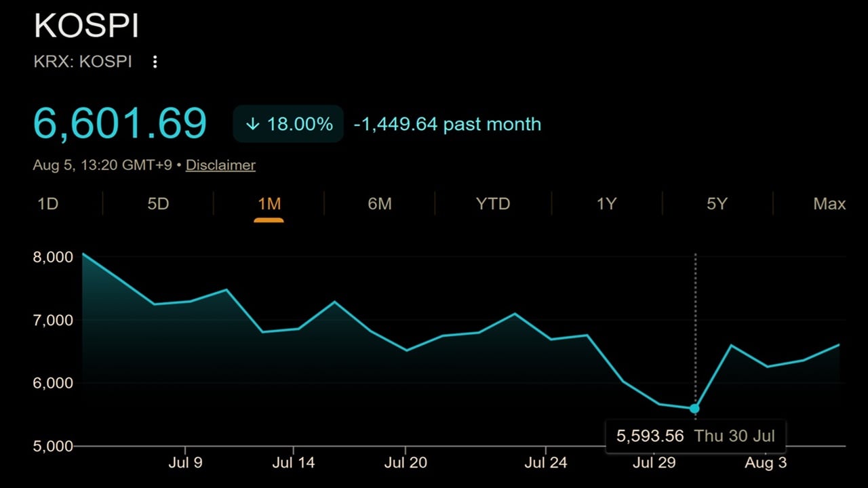Select the active 1M tab
The width and height of the screenshot is (868, 488).
tap(269, 203)
